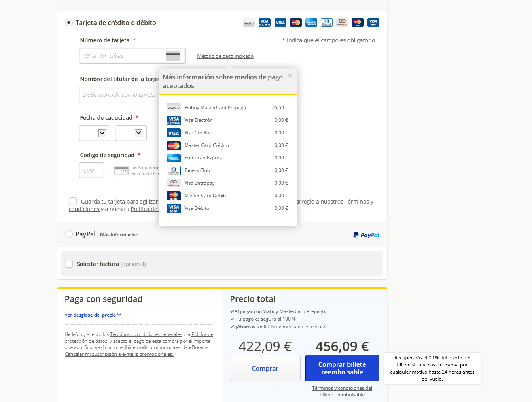Screen dimensions: 532x402
Task: Click the Viabuy icon in popup list
Action: coord(174,107)
